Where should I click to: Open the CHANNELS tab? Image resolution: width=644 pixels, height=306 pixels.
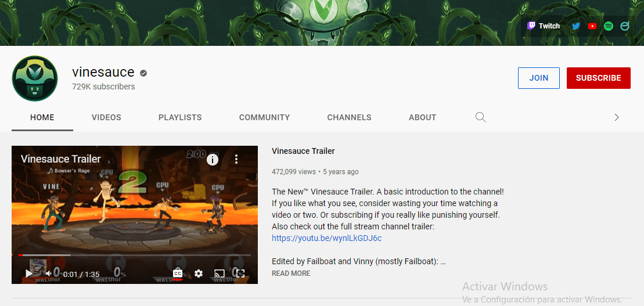[x=349, y=117]
